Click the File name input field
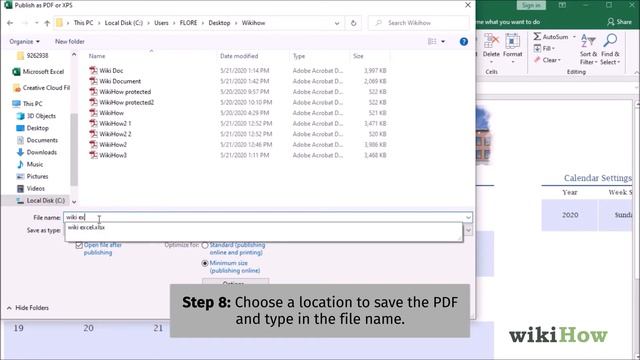Screen dimensions: 640x360 (x=264, y=218)
